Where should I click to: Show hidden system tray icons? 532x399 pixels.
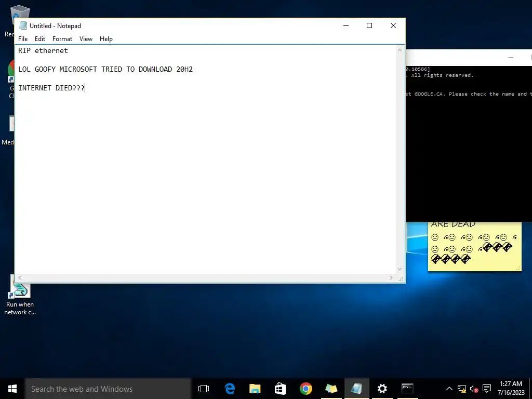(x=449, y=389)
